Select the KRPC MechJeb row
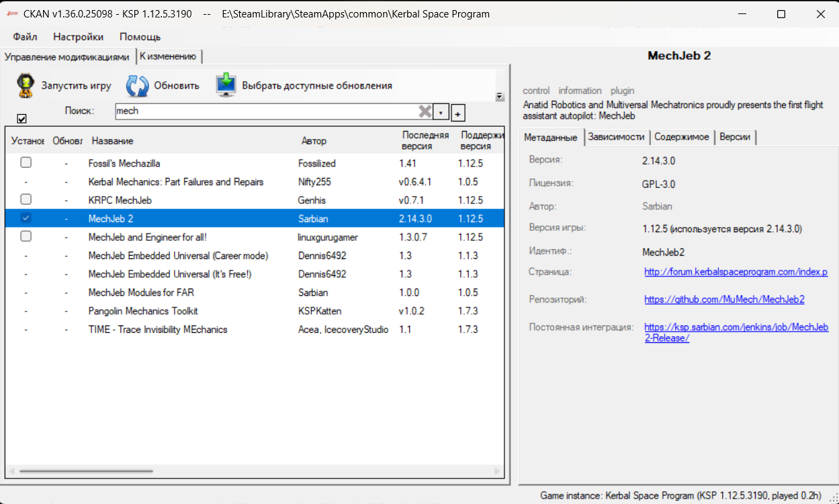This screenshot has height=504, width=839. click(255, 200)
